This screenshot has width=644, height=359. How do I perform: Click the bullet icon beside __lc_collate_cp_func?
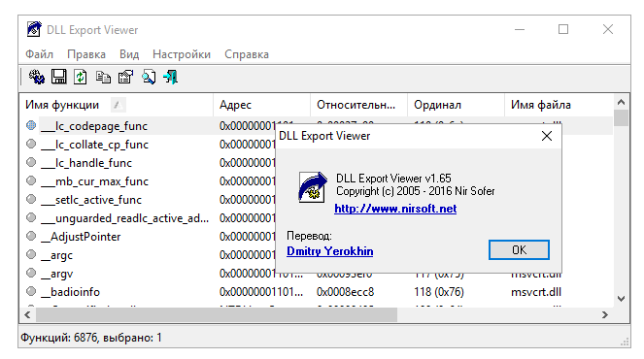[x=31, y=144]
